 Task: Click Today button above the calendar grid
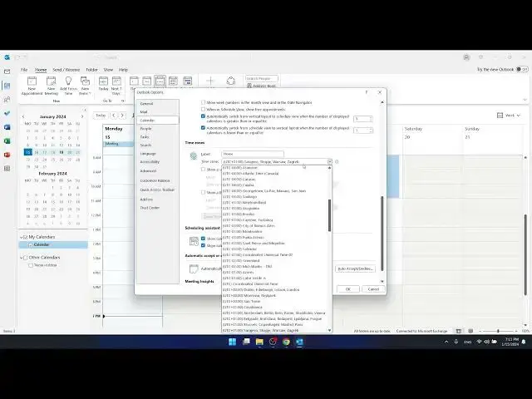point(101,116)
